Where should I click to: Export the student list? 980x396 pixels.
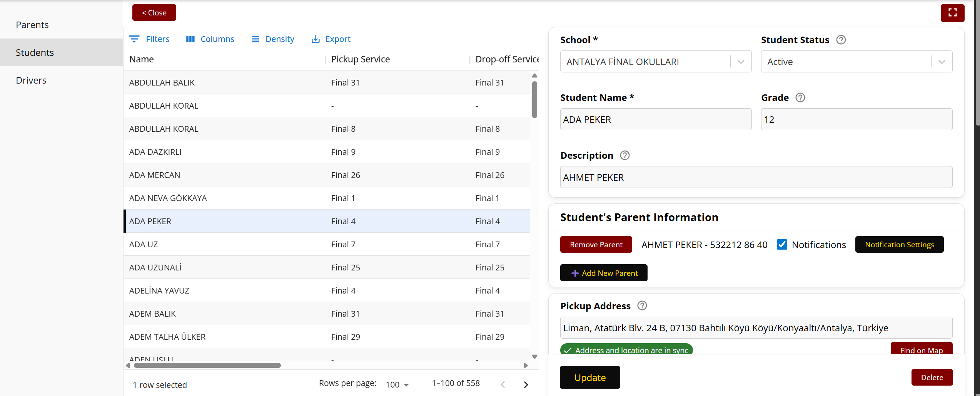331,39
